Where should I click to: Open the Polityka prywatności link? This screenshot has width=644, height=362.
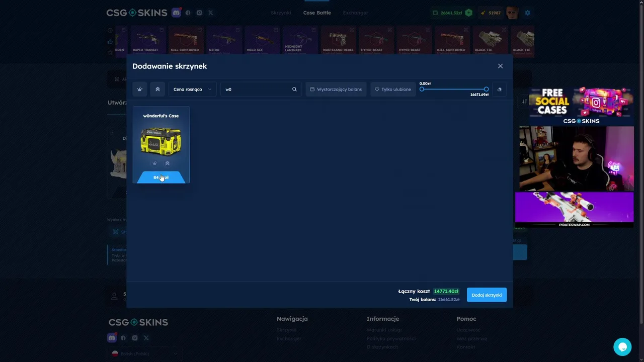coord(391,338)
